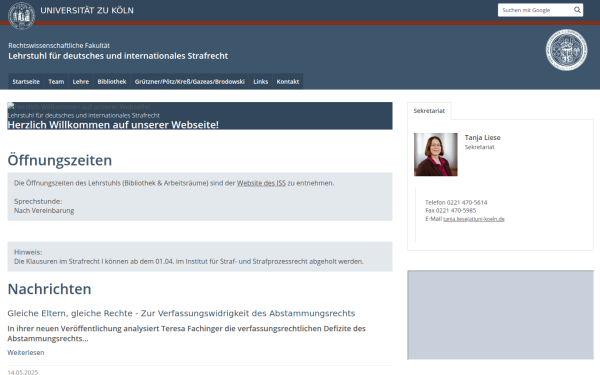Open the Startseite menu item

point(26,82)
